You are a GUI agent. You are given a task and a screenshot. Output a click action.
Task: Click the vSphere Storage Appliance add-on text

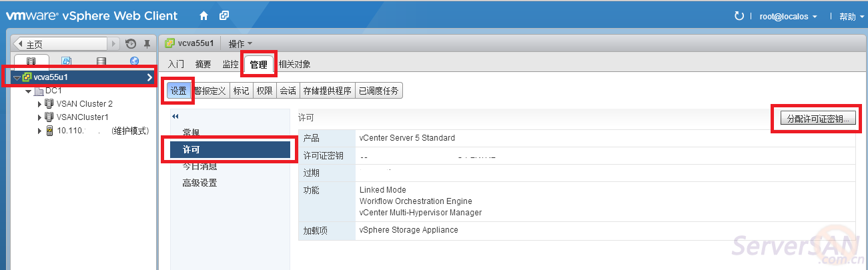pyautogui.click(x=408, y=230)
